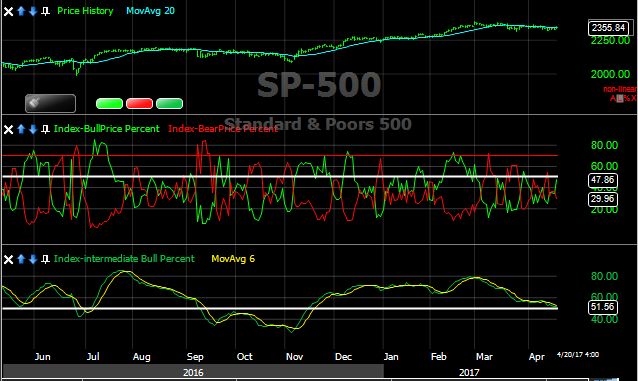Click the Mar month marker
This screenshot has height=381, width=638.
coord(484,357)
